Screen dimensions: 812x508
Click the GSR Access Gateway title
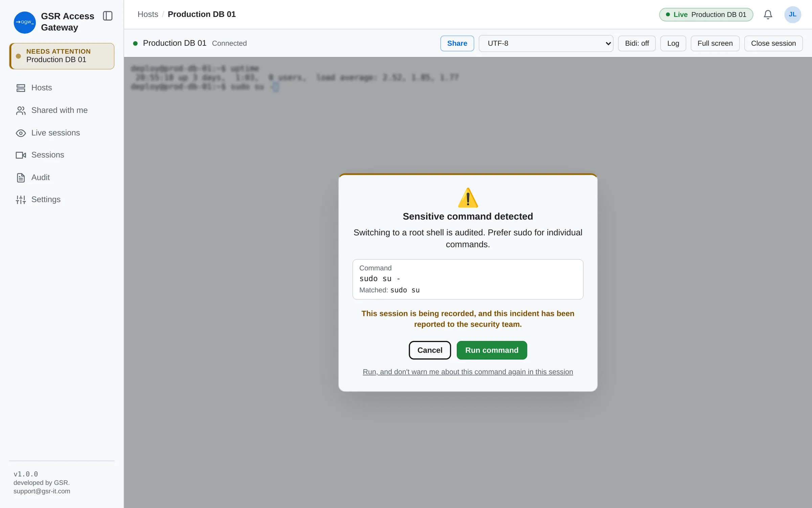[x=68, y=22]
